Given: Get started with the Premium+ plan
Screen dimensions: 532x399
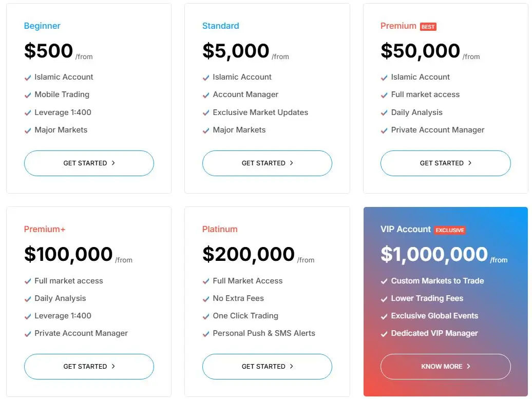Looking at the screenshot, I should pos(89,367).
